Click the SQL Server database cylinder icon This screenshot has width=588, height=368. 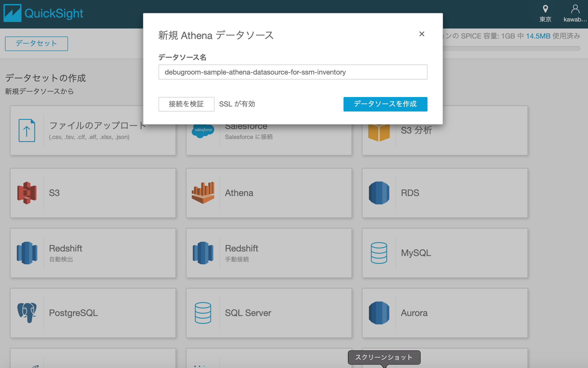(203, 313)
